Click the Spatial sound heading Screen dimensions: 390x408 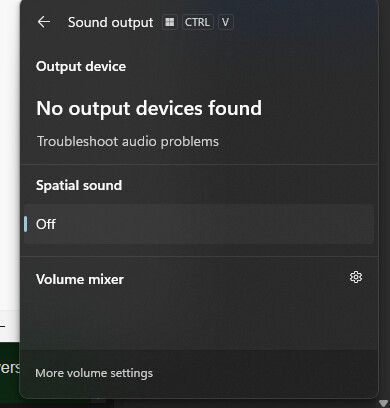(79, 185)
